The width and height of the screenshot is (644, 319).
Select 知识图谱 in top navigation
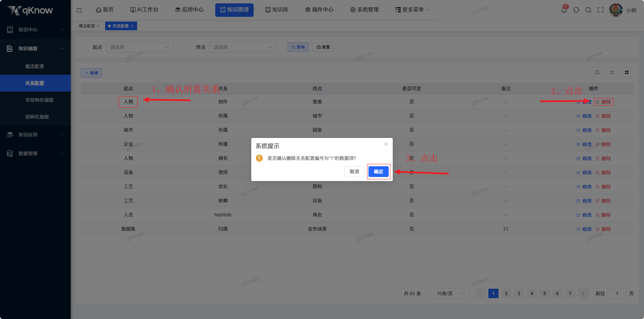click(x=234, y=10)
